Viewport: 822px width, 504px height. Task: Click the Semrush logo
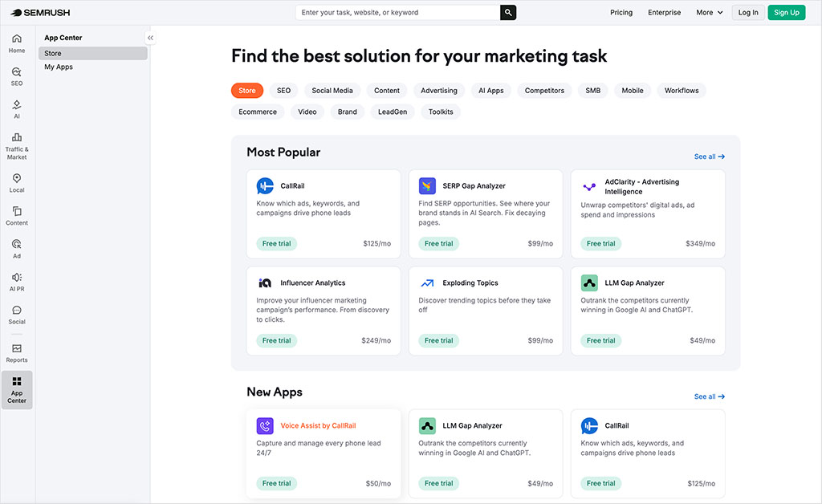pos(40,13)
